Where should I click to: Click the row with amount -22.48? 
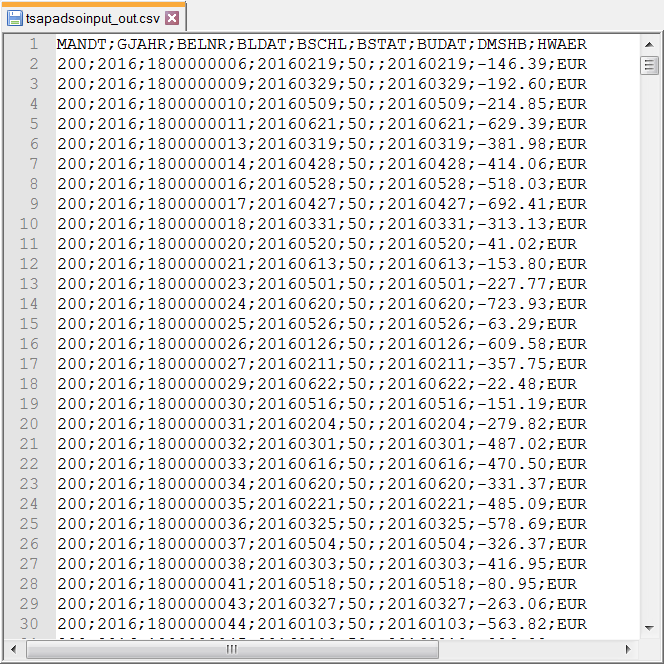click(317, 384)
